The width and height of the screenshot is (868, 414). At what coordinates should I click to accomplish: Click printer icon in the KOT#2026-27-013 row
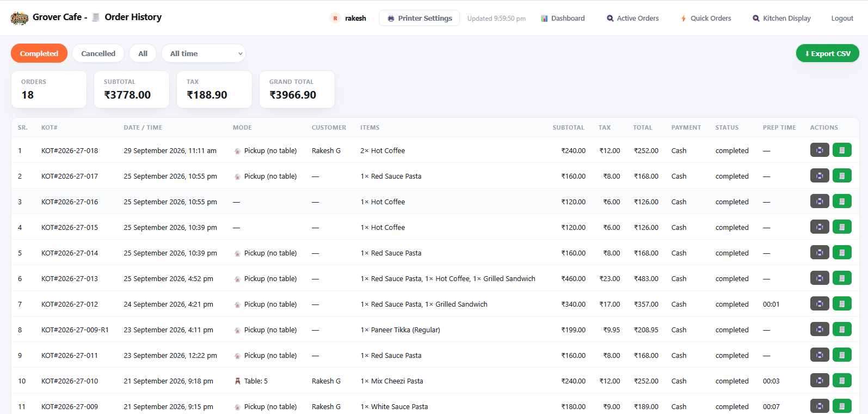pos(820,278)
